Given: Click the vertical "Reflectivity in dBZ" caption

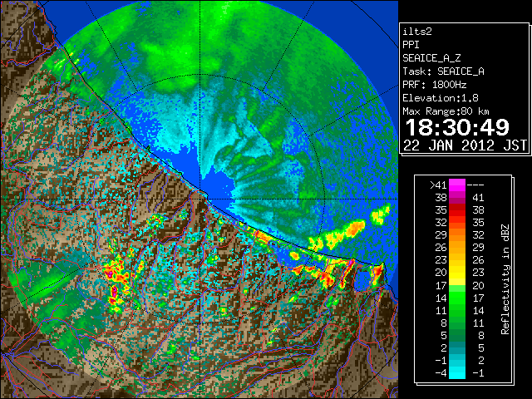Looking at the screenshot, I should (x=505, y=279).
